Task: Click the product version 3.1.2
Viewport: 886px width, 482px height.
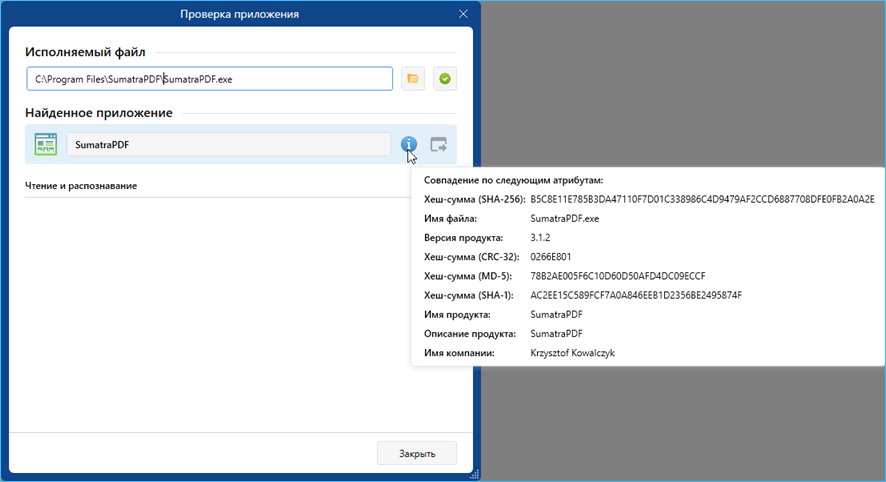Action: click(540, 237)
